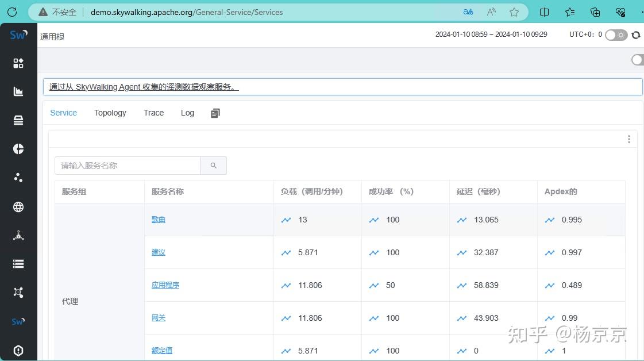Click the pie-chart icon in the sidebar

click(18, 148)
